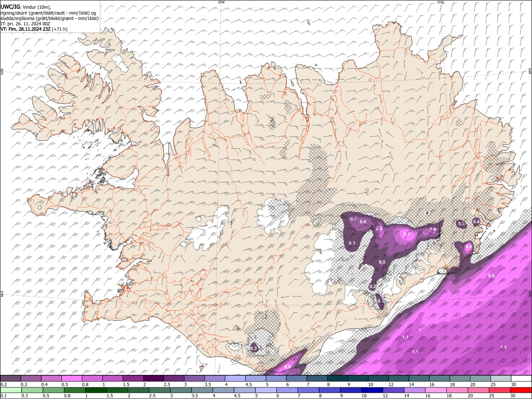Click the '0.2' label in the snow legend
Screen dimensions: 532x399
coord(3,384)
